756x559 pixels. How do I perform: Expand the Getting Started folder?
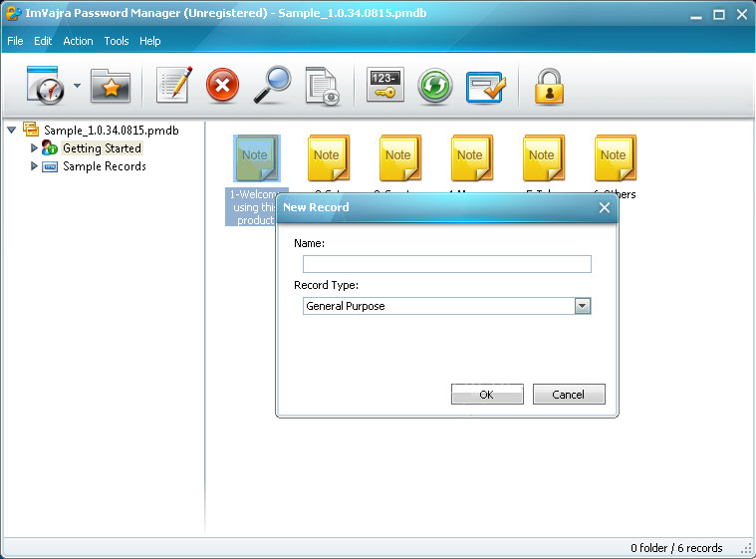click(x=34, y=147)
